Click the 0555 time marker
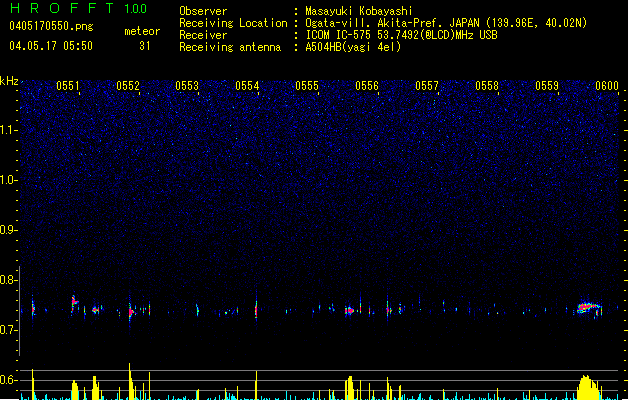 point(307,86)
